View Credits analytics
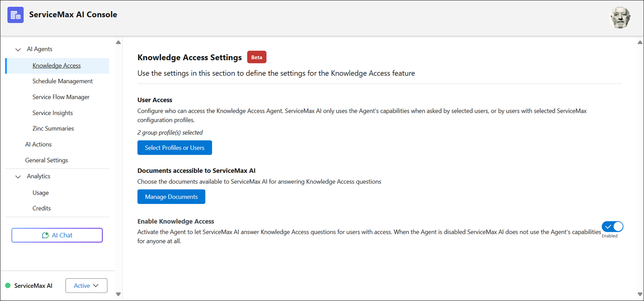This screenshot has height=301, width=644. (x=41, y=209)
